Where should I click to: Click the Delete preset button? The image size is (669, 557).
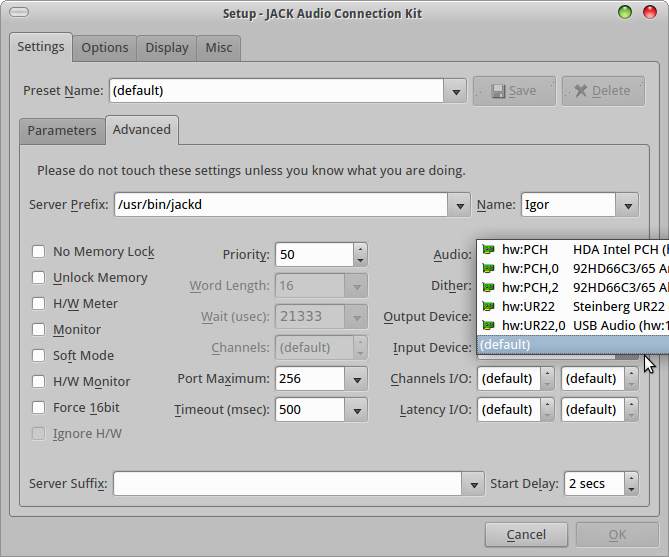pos(603,91)
